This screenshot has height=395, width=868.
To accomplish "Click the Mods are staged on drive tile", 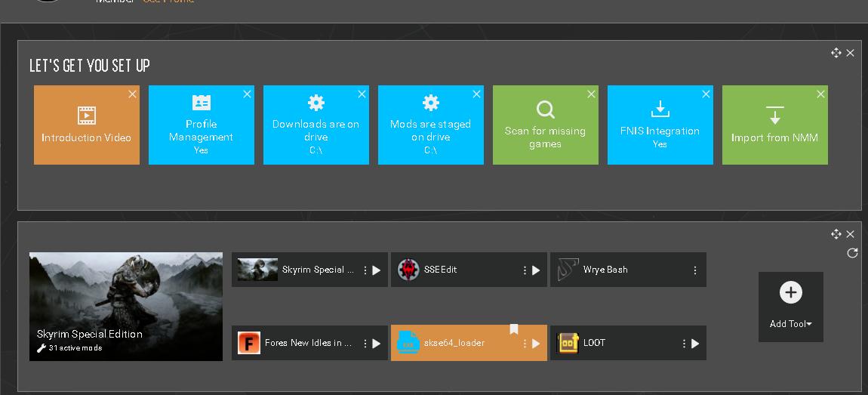I will coord(431,125).
